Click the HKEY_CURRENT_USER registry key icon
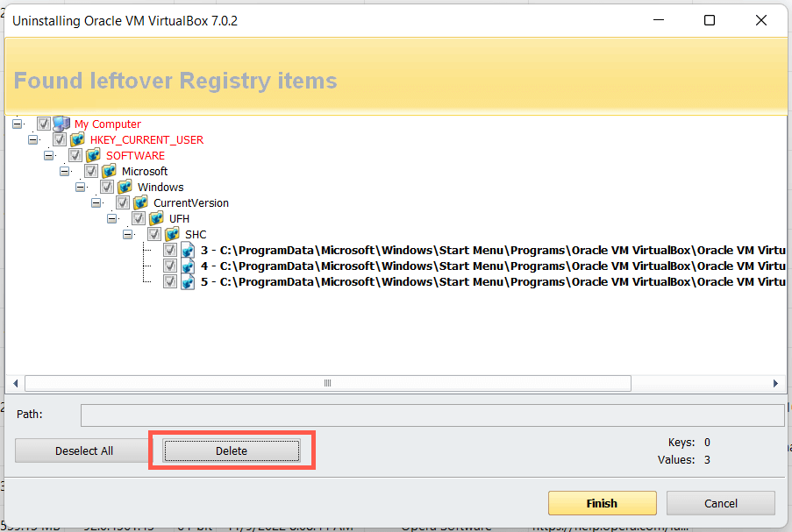 pyautogui.click(x=77, y=139)
